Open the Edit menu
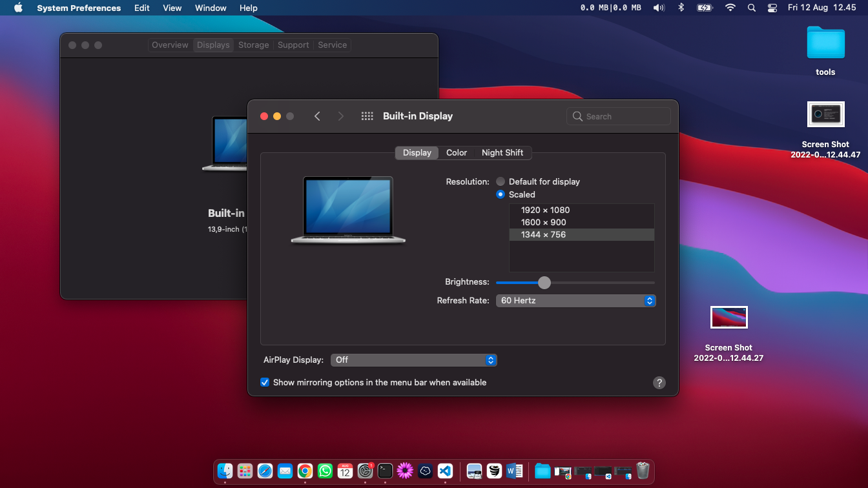Viewport: 868px width, 488px height. 142,8
